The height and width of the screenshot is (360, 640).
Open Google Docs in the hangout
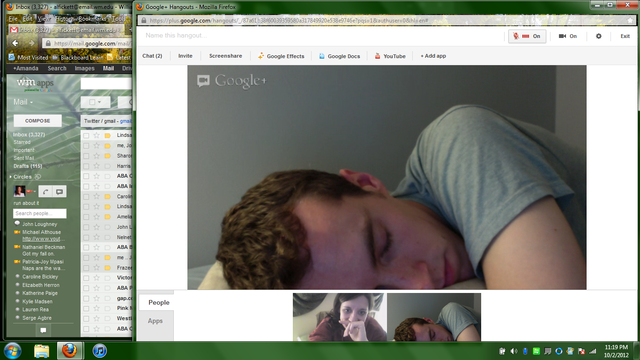click(x=339, y=56)
